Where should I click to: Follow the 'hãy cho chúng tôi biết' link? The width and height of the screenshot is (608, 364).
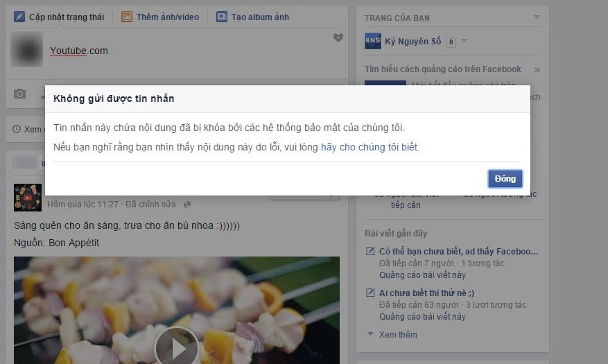[369, 147]
